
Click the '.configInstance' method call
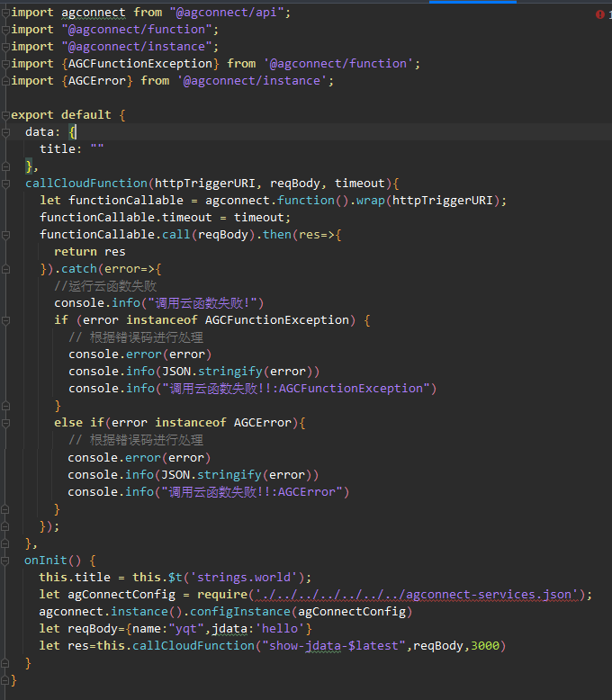coord(237,612)
